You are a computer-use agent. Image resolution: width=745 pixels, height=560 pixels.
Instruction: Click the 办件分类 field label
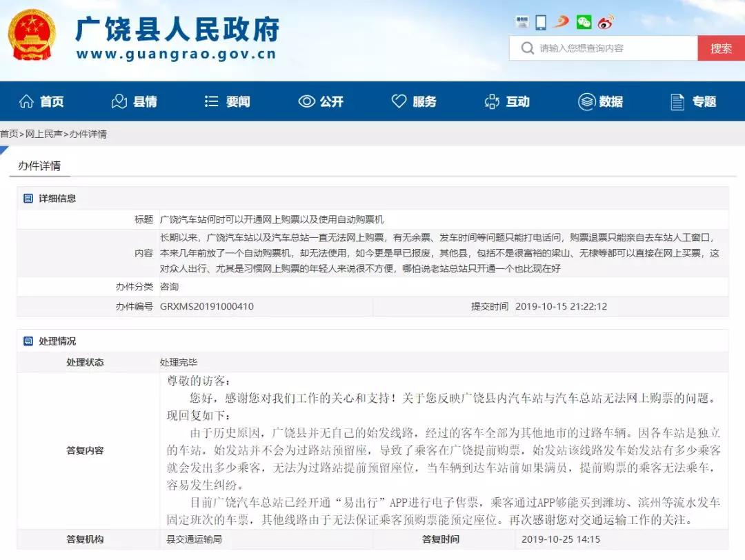[x=135, y=286]
